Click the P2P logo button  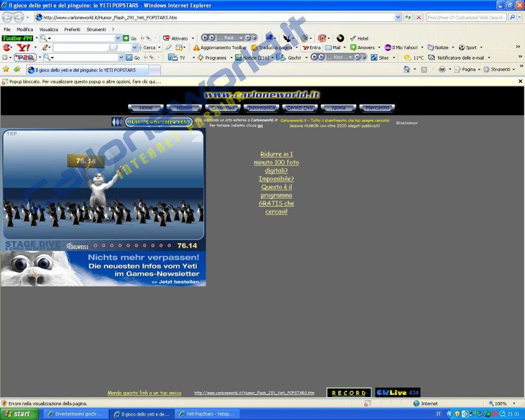pos(25,57)
